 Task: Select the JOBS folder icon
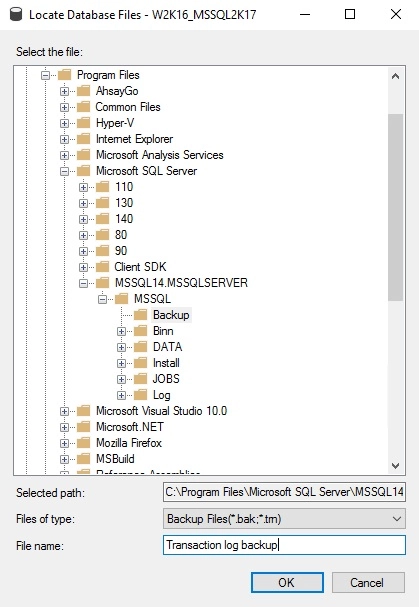pyautogui.click(x=141, y=379)
